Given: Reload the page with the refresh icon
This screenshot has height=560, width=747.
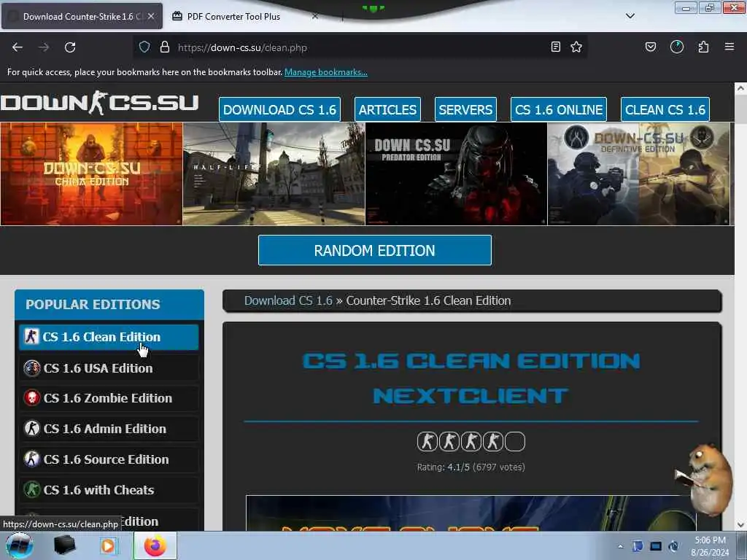Looking at the screenshot, I should (x=70, y=47).
